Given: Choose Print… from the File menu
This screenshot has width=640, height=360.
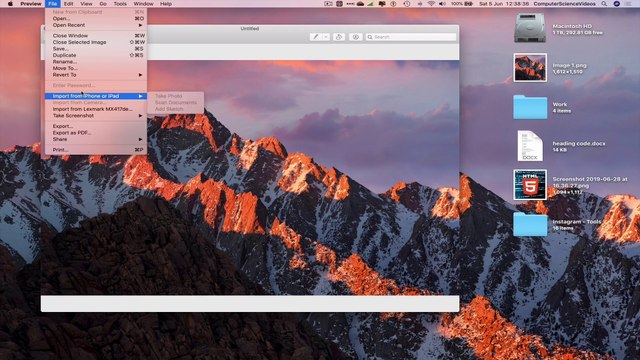Looking at the screenshot, I should [x=96, y=150].
